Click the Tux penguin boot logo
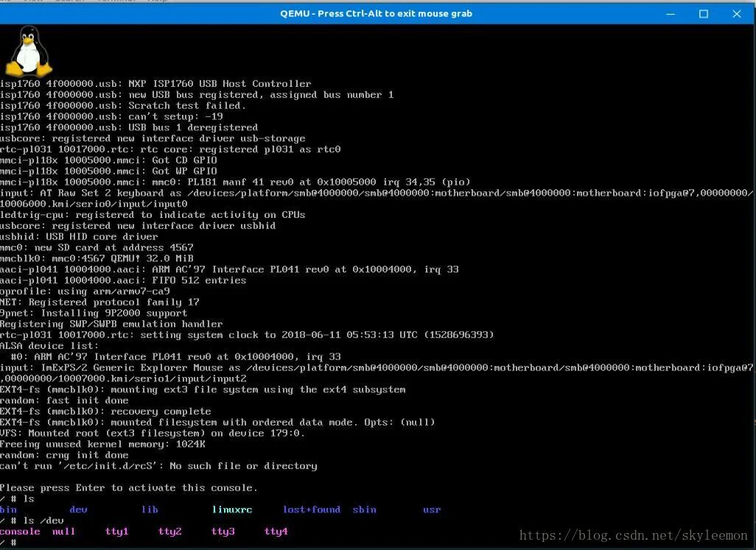 click(28, 50)
